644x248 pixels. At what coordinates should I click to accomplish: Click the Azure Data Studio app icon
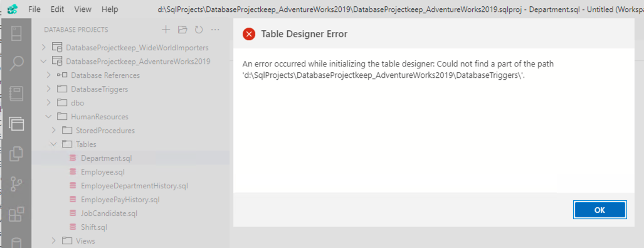pyautogui.click(x=13, y=9)
